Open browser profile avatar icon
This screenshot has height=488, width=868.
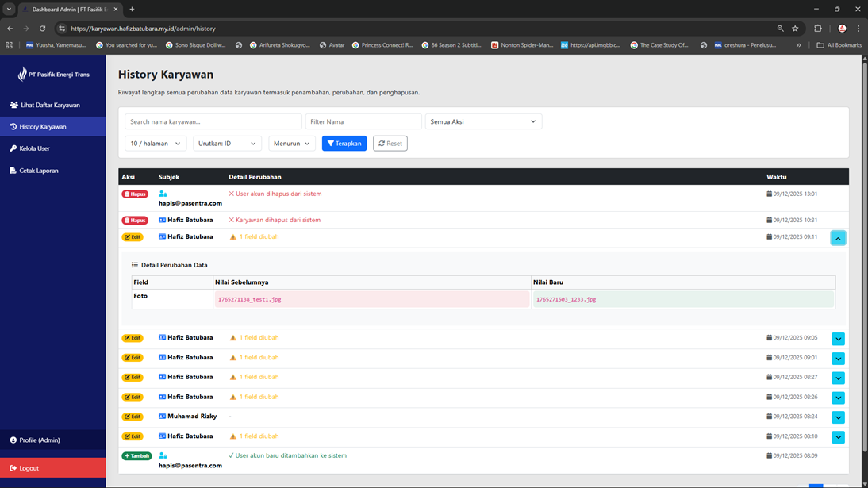(x=842, y=29)
